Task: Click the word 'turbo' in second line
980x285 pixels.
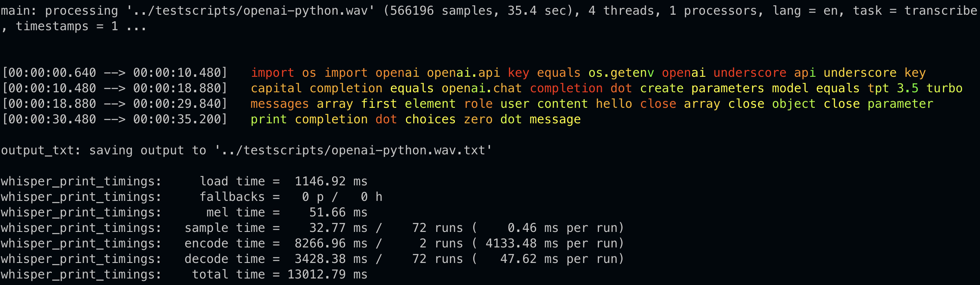Action: point(944,88)
